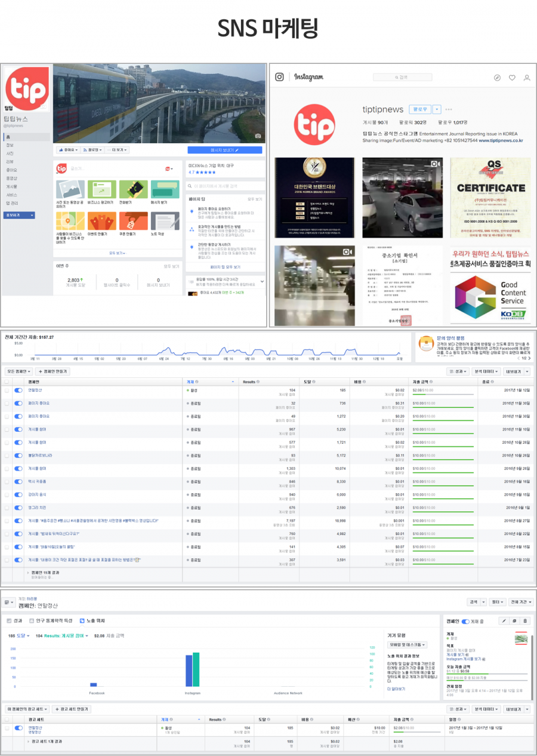This screenshot has height=756, width=537.
Task: Toggle the '택시 귀중품' campaign switch
Action: click(18, 481)
